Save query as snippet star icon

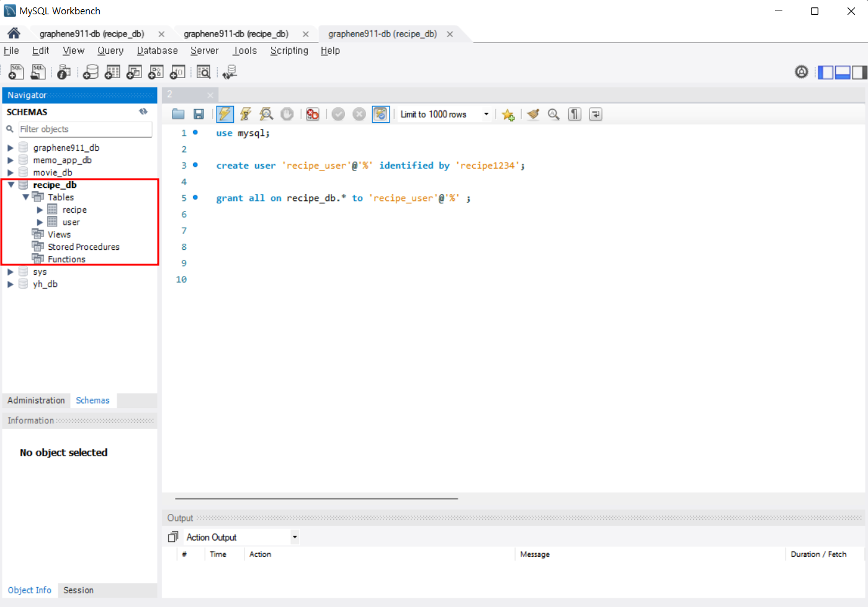508,114
